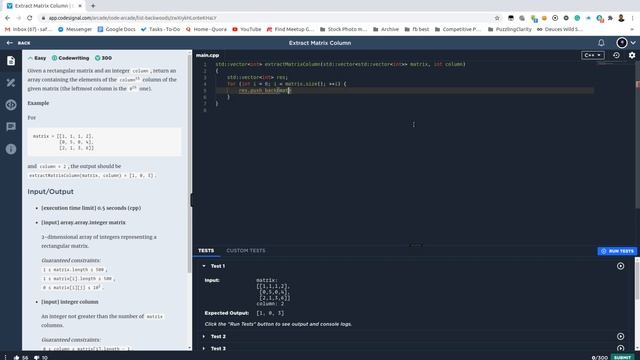640x360 pixels.
Task: Open the user avatar menu
Action: [x=622, y=43]
